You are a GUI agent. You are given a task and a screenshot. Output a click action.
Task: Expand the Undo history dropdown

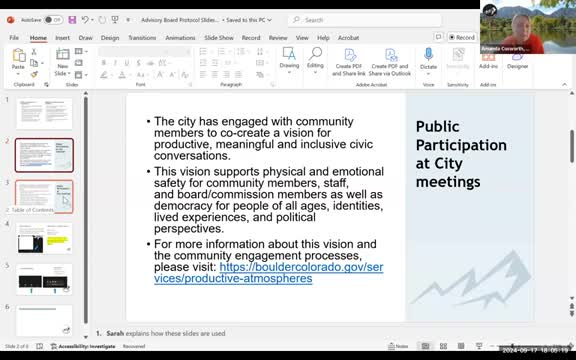tap(92, 20)
